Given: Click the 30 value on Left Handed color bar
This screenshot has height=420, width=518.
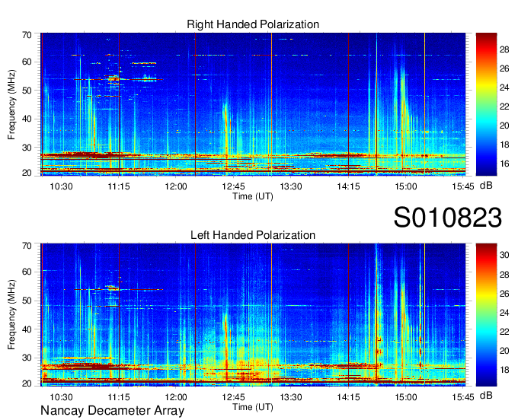Looking at the screenshot, I should 504,255.
